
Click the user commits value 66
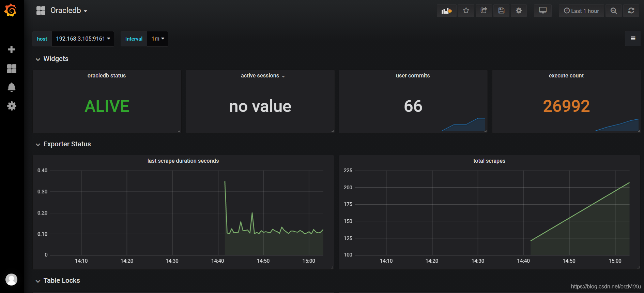413,106
